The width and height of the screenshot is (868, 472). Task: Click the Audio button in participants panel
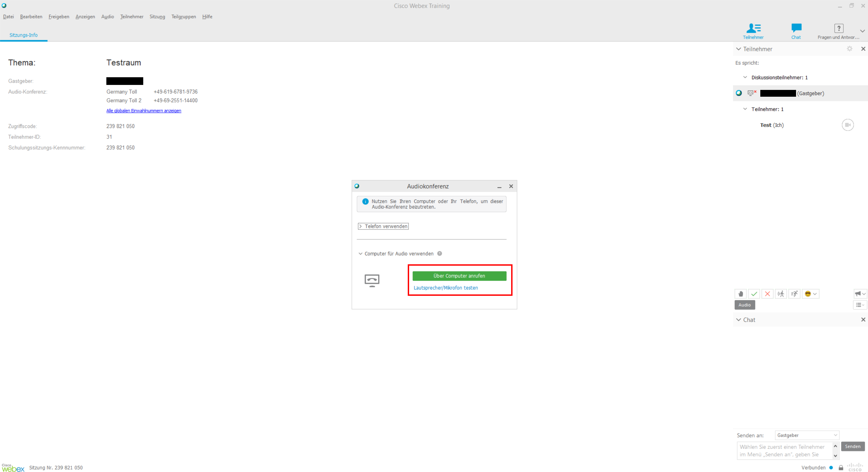tap(745, 305)
